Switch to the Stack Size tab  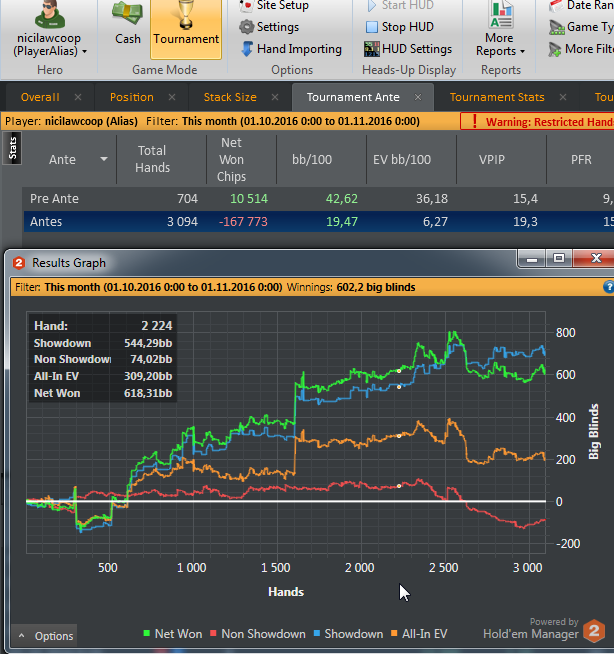click(x=230, y=97)
